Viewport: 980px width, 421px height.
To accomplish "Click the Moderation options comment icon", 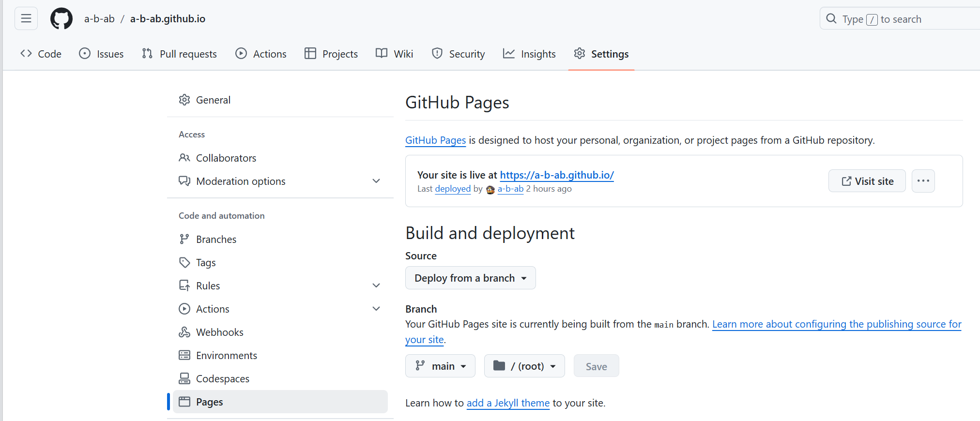I will click(x=184, y=181).
